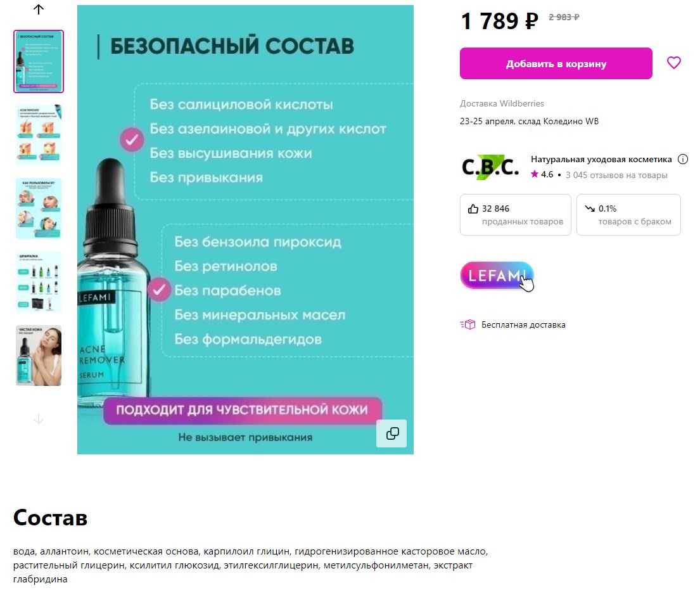Click the Добавить в корзину button
Image resolution: width=700 pixels, height=590 pixels.
click(x=556, y=63)
